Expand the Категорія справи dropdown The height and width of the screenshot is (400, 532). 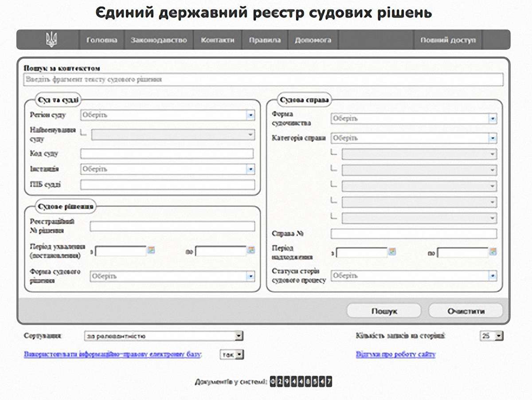point(414,138)
